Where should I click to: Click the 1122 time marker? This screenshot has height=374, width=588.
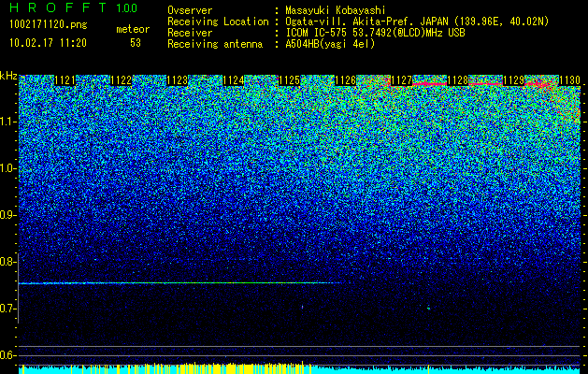coord(122,80)
